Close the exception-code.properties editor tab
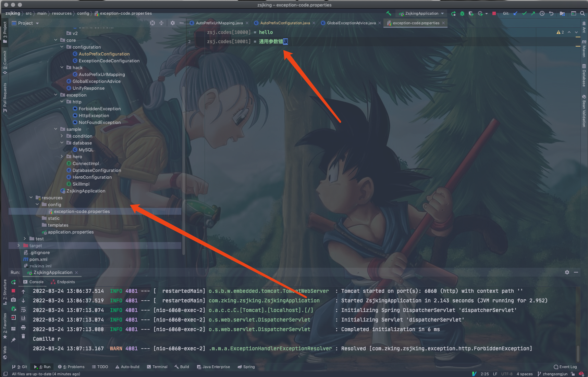The height and width of the screenshot is (377, 588). (x=443, y=23)
